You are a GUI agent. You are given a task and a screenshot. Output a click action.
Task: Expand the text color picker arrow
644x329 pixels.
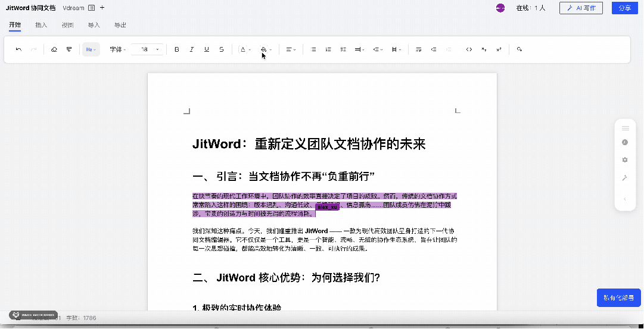pyautogui.click(x=250, y=49)
